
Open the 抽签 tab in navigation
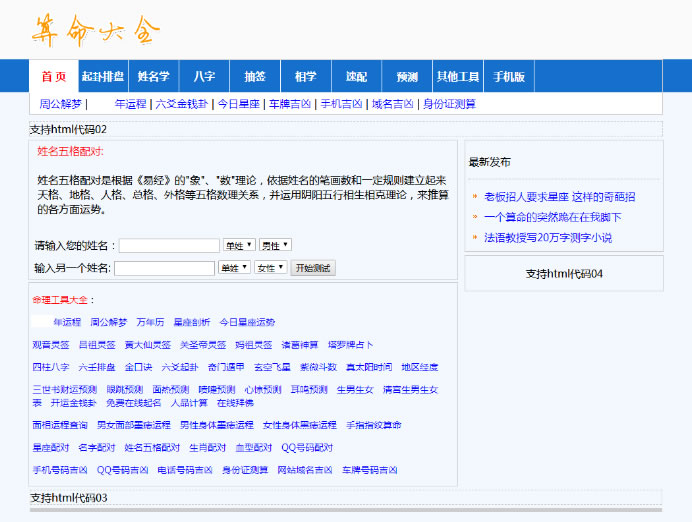point(255,77)
